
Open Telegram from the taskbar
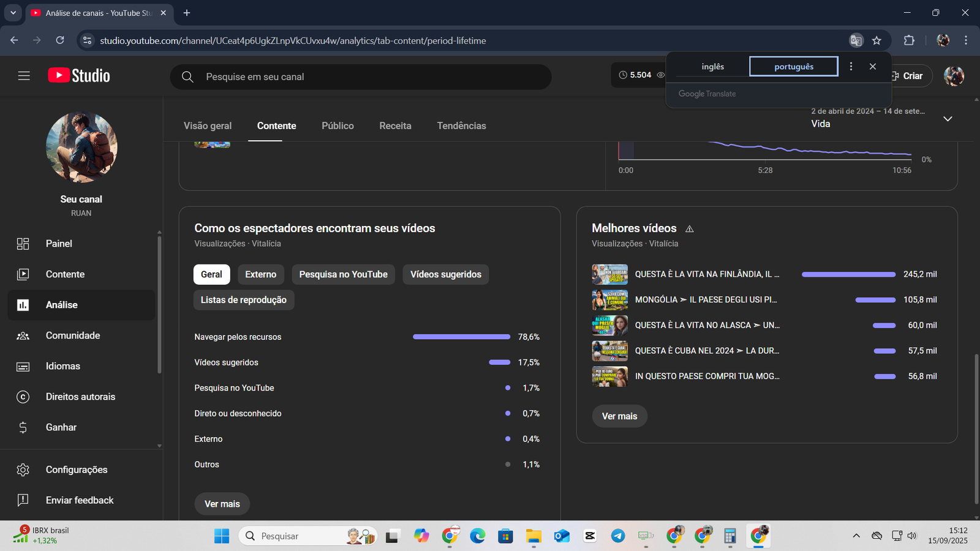[618, 536]
